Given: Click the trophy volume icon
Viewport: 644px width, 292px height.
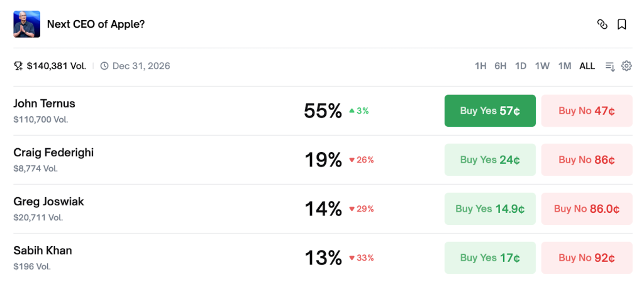Looking at the screenshot, I should (18, 66).
